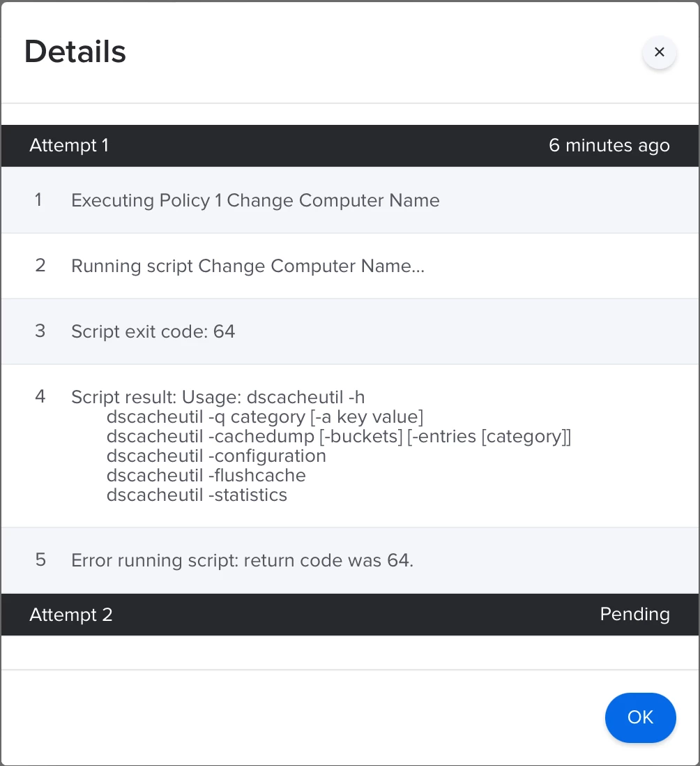
Task: Click 'Script result: Usage: dscacheutil -h' text
Action: pos(218,397)
